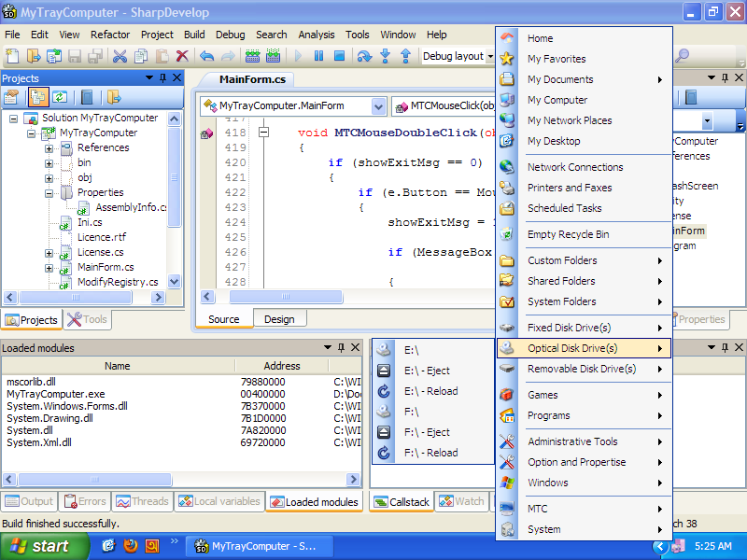Switch to the Design tab

point(279,319)
